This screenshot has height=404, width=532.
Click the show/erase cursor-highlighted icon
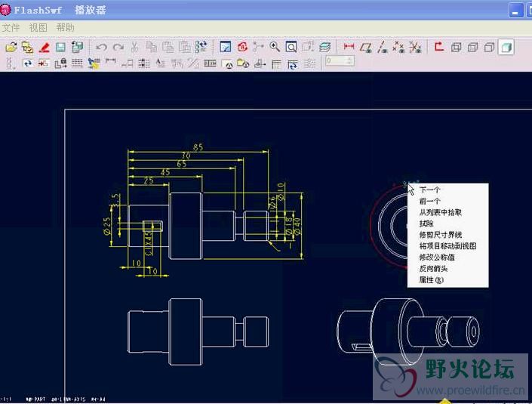click(x=94, y=63)
